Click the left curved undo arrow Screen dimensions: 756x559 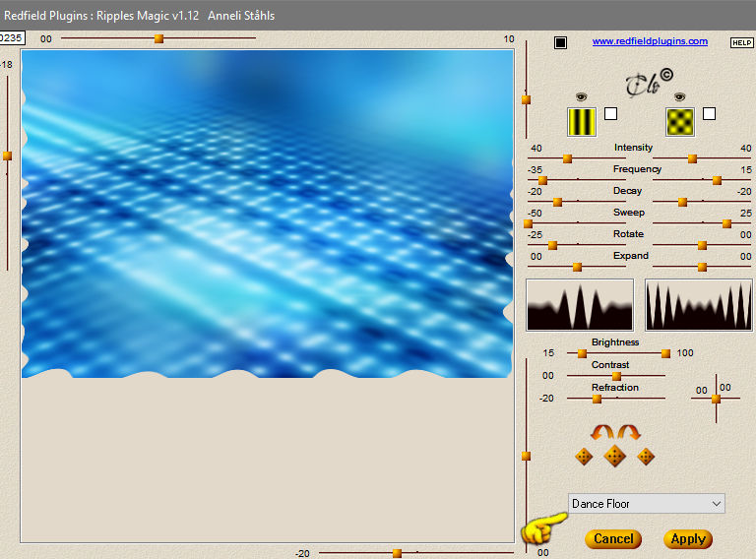pos(602,432)
